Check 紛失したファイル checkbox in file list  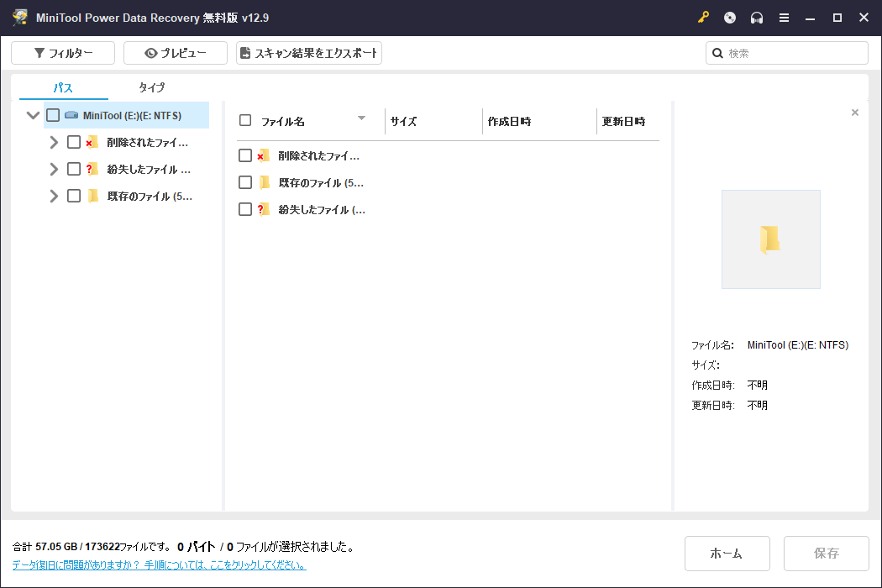pos(245,209)
